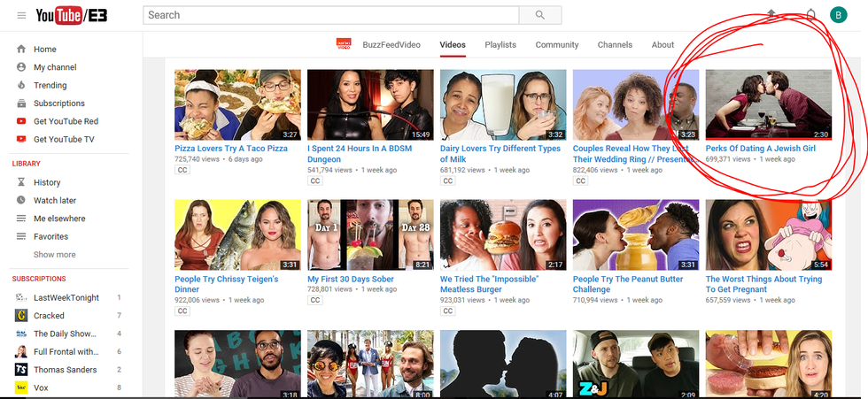Click the Subscriptions icon in sidebar
This screenshot has height=399, width=868.
[21, 104]
